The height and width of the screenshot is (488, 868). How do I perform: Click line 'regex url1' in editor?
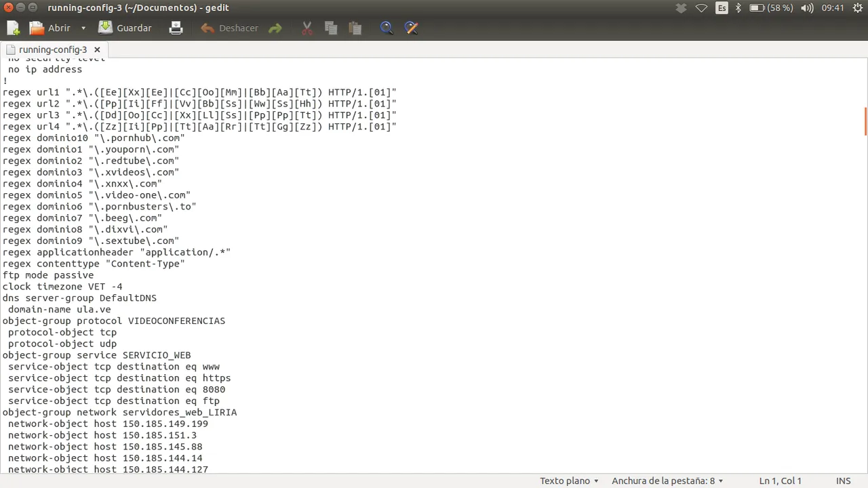click(x=199, y=92)
